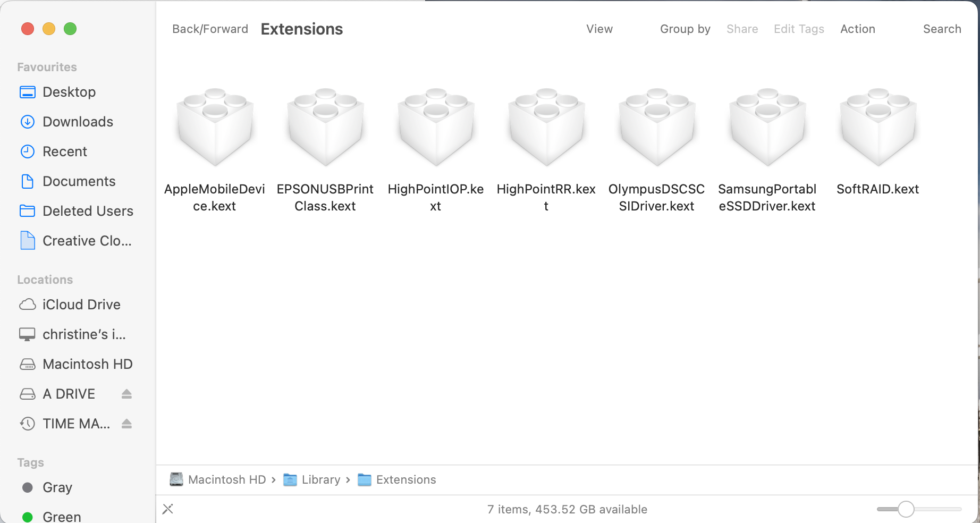This screenshot has height=523, width=980.
Task: Click the HighPointIOP.kext file name
Action: [436, 198]
